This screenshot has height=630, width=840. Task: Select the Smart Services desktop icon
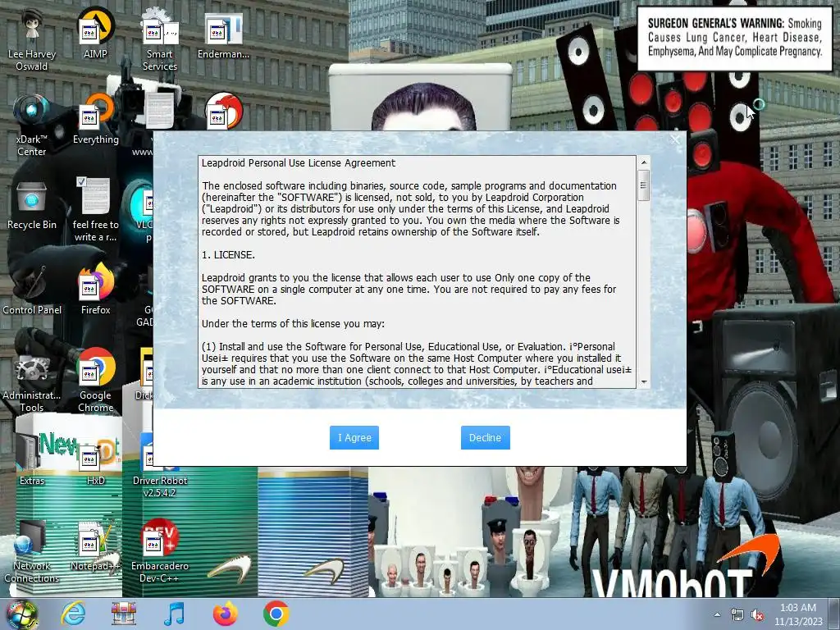[x=160, y=40]
